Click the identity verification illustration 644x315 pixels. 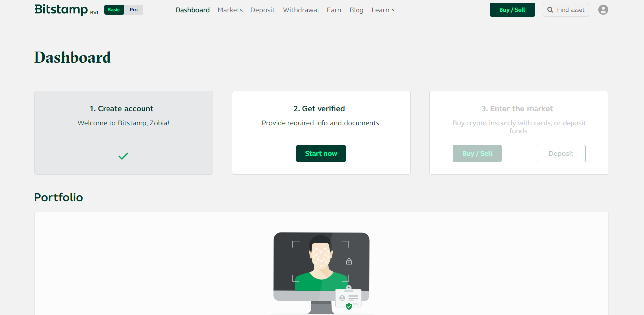pyautogui.click(x=322, y=272)
